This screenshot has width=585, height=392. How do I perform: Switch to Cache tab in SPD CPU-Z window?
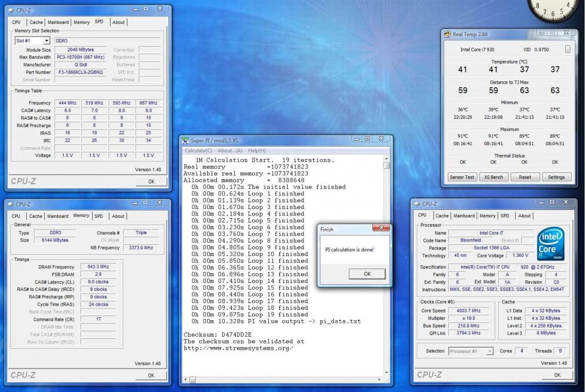coord(36,22)
